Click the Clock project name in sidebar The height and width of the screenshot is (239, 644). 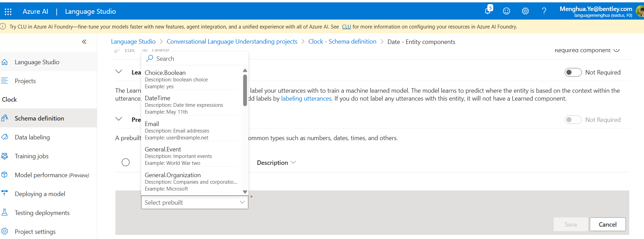pos(9,100)
